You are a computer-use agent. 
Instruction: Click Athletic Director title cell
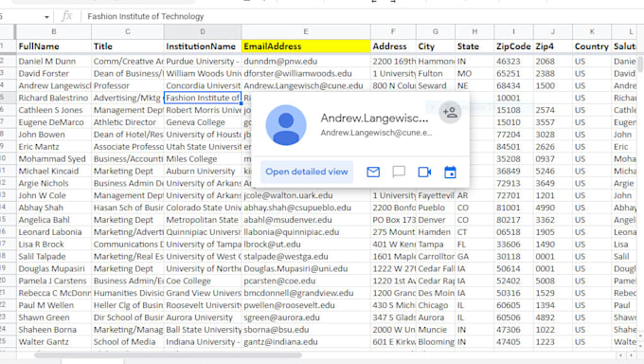tap(128, 122)
